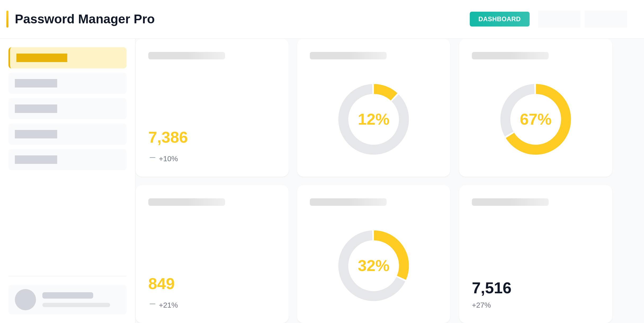Viewport: 644px width, 323px height.
Task: Click the 7,516 stat value
Action: pos(491,288)
